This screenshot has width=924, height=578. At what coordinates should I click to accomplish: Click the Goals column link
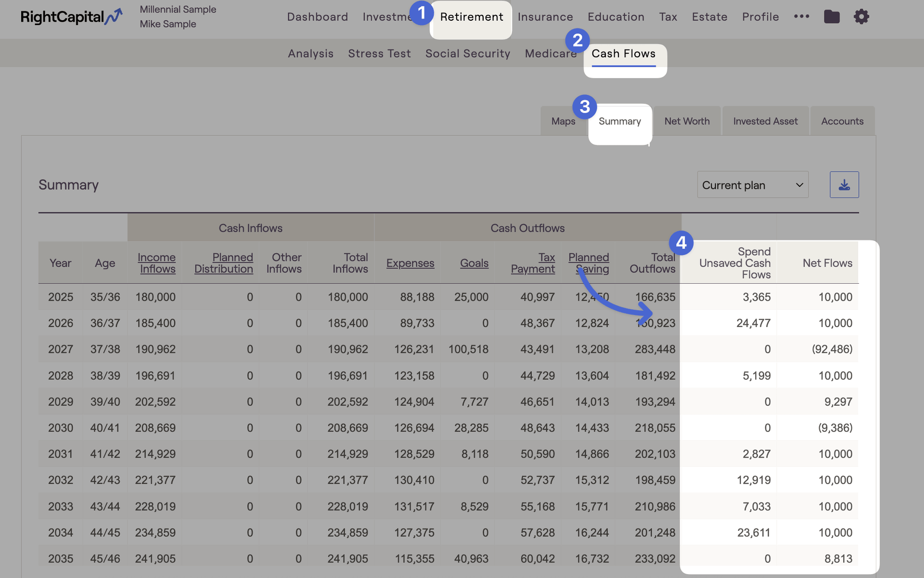[474, 263]
